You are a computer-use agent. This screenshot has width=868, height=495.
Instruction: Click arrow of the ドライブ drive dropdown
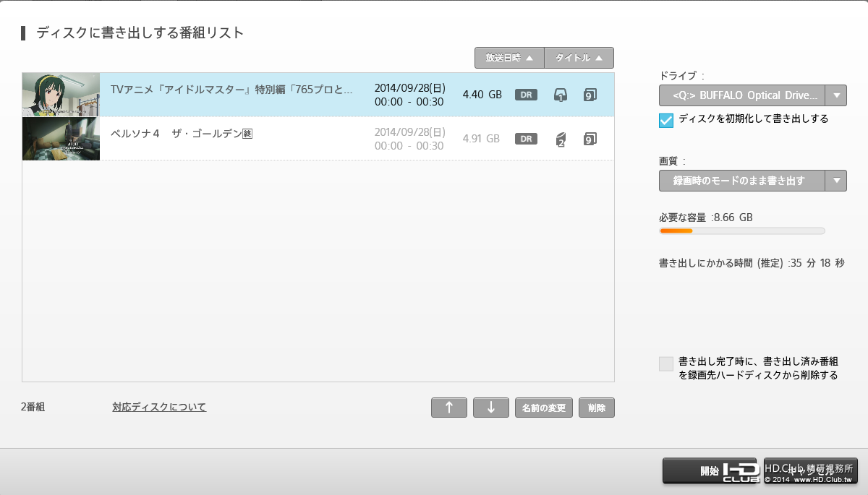pyautogui.click(x=836, y=95)
